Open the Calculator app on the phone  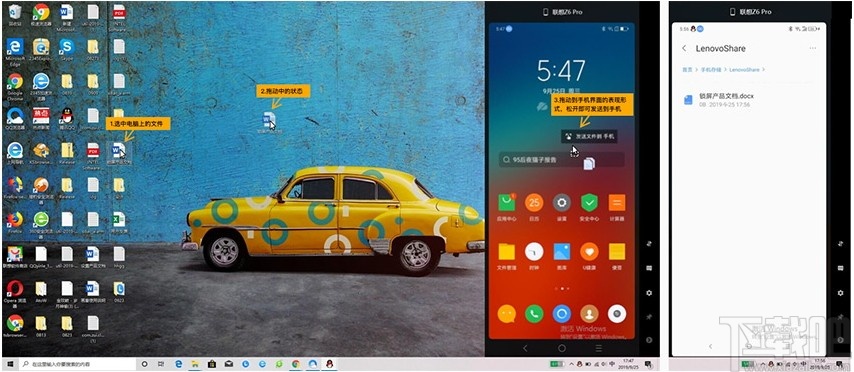[x=617, y=206]
